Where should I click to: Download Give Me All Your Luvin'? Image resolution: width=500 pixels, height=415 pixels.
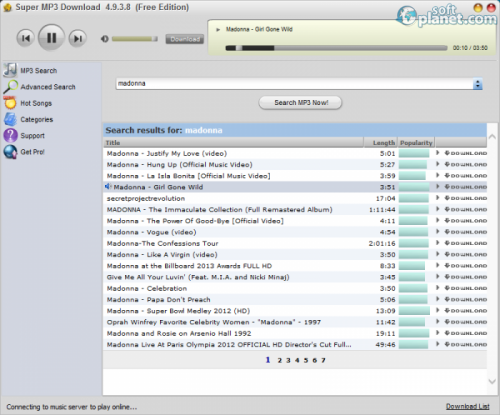[x=466, y=277]
